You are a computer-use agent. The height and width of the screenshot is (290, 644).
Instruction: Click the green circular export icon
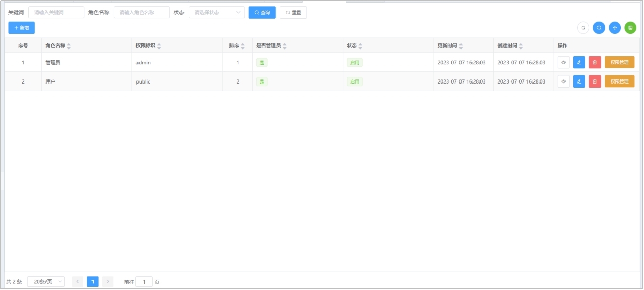pyautogui.click(x=630, y=28)
